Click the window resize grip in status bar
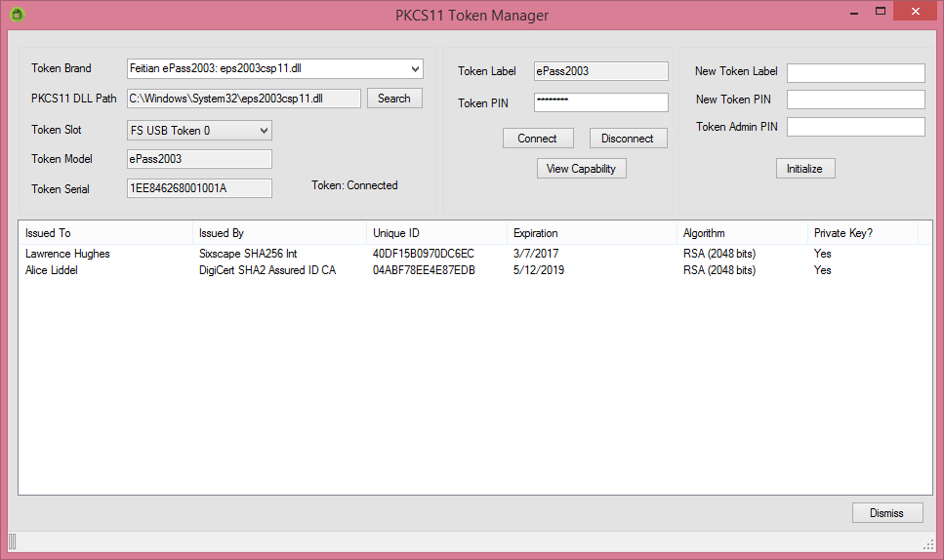 pyautogui.click(x=927, y=543)
